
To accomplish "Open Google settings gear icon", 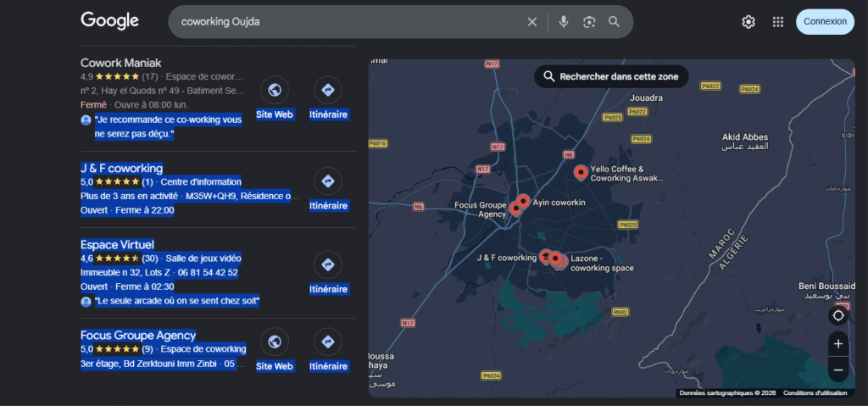I will (748, 21).
